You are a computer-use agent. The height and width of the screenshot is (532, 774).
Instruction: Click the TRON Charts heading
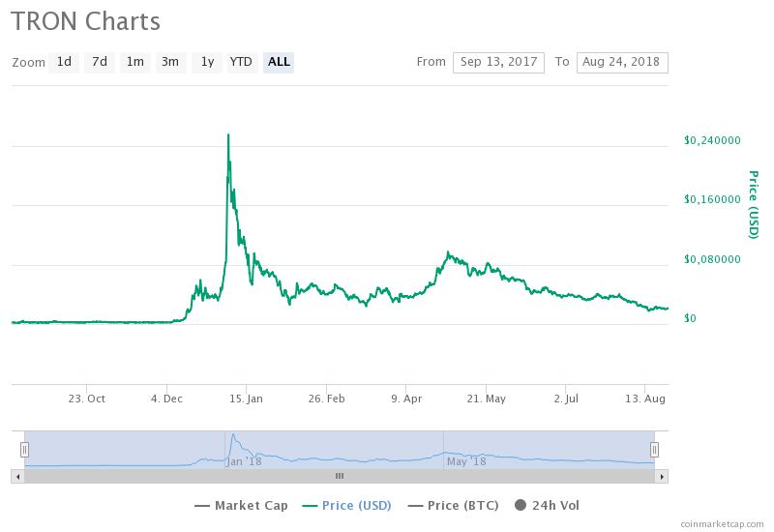click(x=85, y=21)
